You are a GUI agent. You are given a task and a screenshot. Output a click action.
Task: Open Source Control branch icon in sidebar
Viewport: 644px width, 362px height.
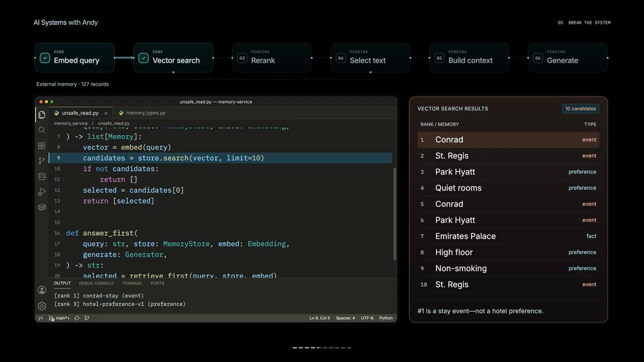pos(42,161)
